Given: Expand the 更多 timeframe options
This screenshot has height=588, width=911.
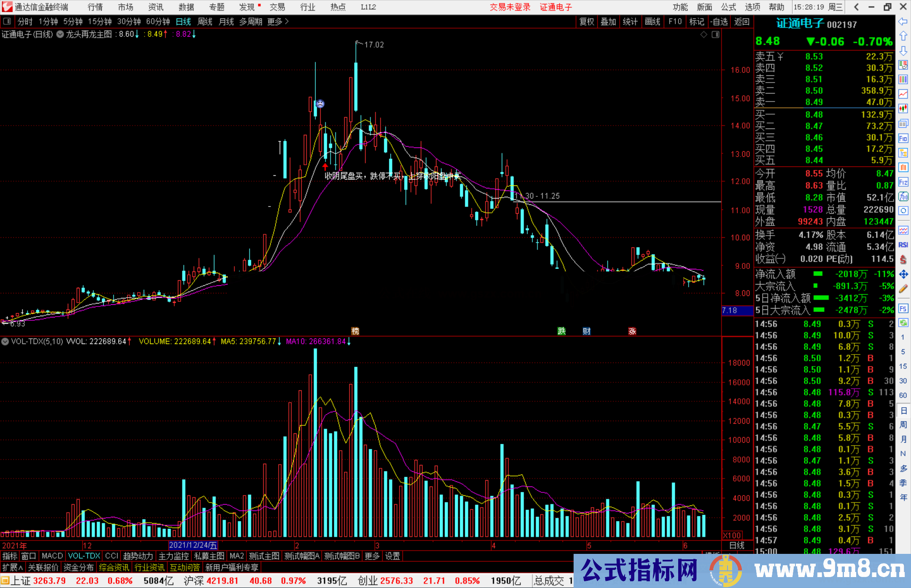Looking at the screenshot, I should 278,21.
